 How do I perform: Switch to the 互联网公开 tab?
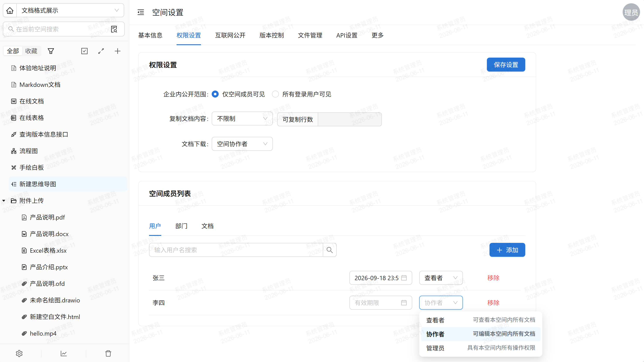pos(230,36)
